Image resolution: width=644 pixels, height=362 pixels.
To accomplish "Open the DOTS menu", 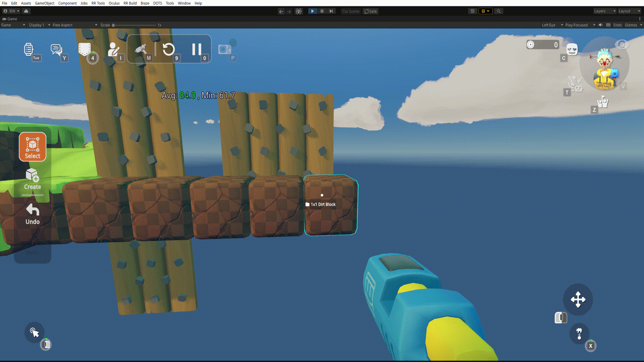I will (157, 3).
